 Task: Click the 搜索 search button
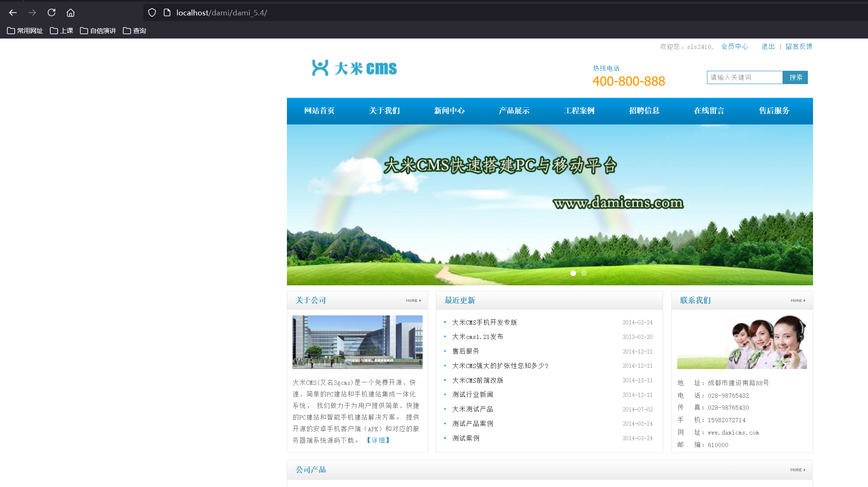[795, 78]
